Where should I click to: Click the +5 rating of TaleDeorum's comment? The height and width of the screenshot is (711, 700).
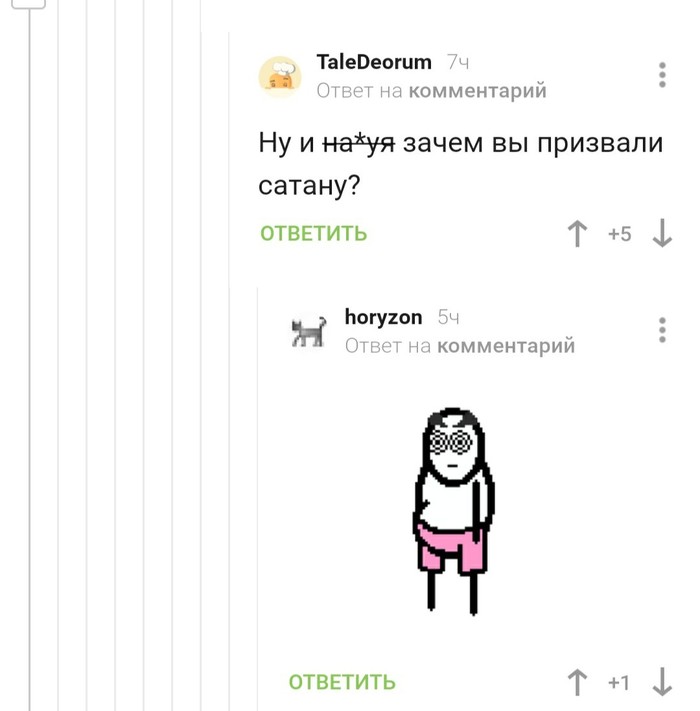[x=619, y=234]
